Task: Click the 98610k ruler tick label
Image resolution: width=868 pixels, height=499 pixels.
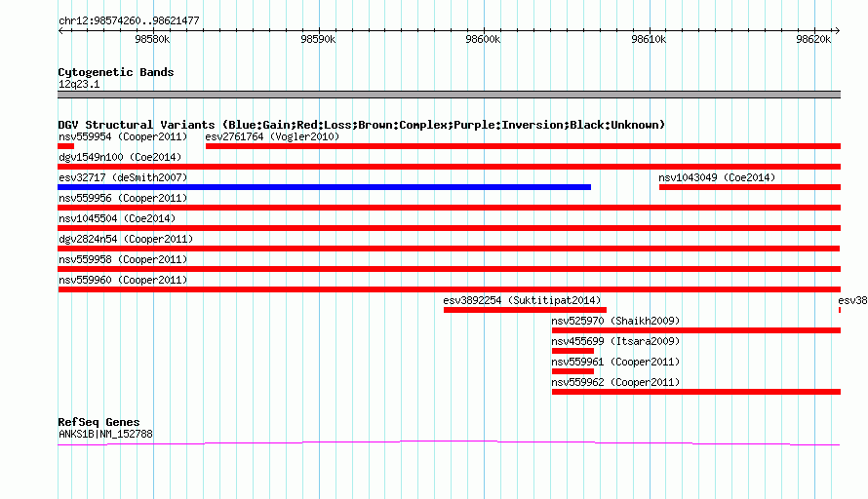Action: [649, 39]
